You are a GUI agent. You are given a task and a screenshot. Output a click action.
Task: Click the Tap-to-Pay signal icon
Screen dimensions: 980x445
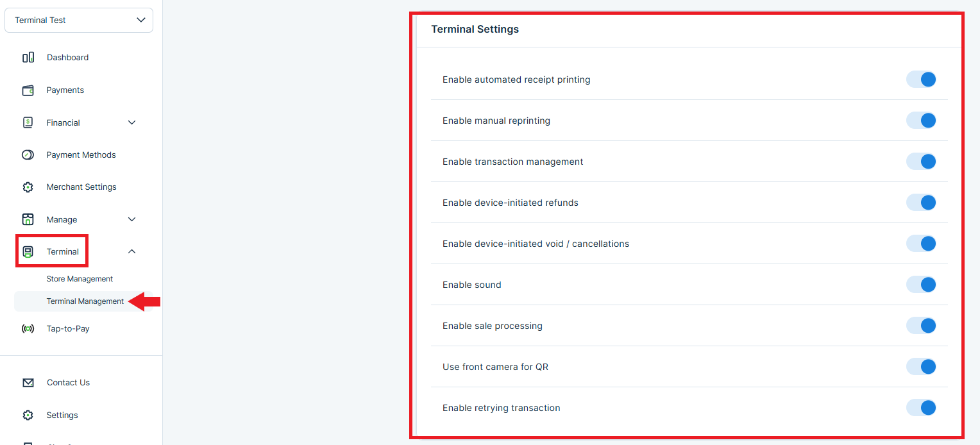[28, 329]
